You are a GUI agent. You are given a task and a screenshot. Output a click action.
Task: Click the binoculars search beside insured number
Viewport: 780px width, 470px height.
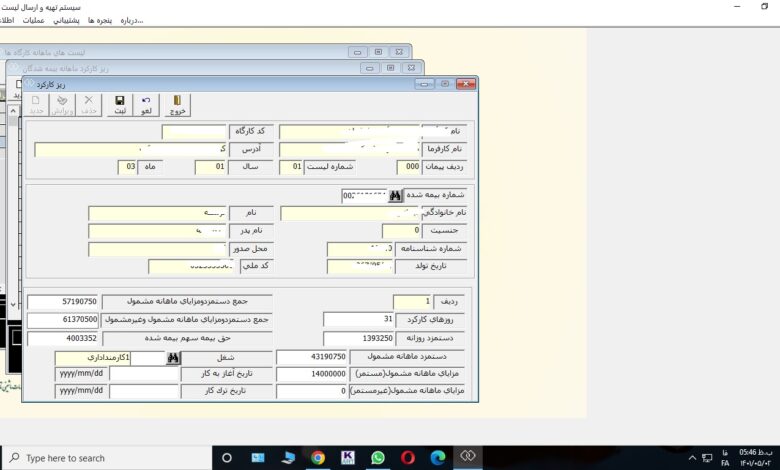coord(394,196)
